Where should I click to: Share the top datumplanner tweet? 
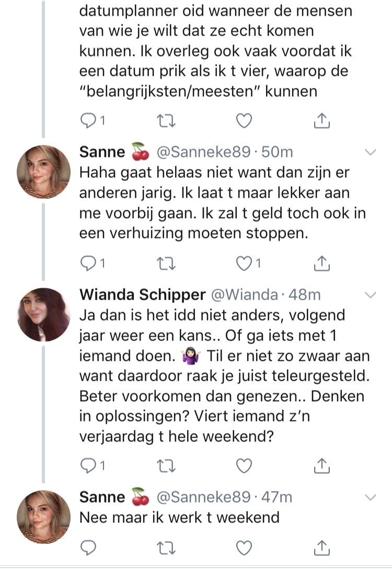point(322,121)
